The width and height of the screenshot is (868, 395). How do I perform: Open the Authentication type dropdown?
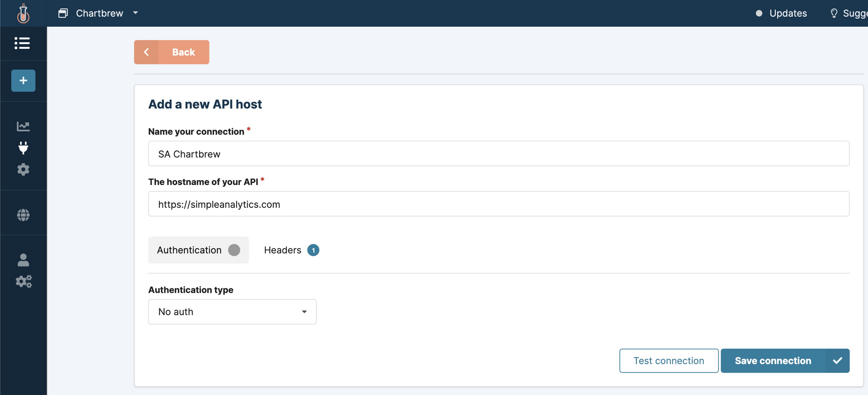pyautogui.click(x=232, y=312)
